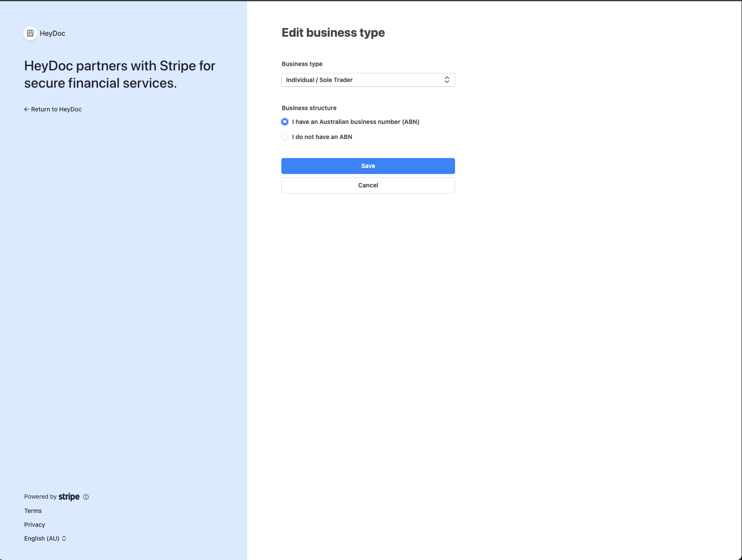Open the Stripe info tooltip icon
The width and height of the screenshot is (742, 560).
[x=86, y=497]
